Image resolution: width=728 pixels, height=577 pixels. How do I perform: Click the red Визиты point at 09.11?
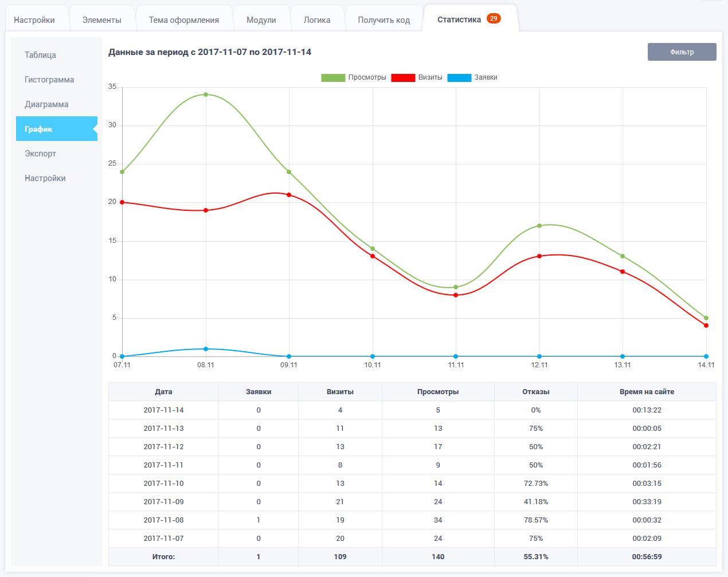289,195
